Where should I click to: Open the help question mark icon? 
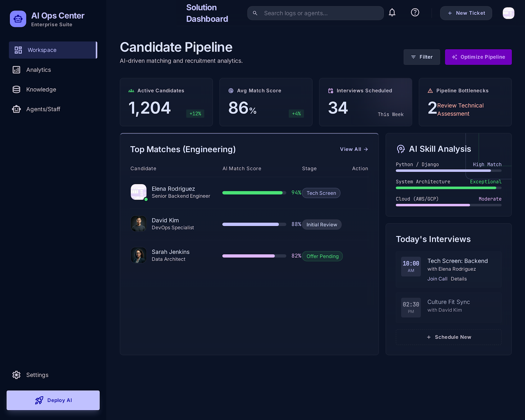[x=415, y=12]
